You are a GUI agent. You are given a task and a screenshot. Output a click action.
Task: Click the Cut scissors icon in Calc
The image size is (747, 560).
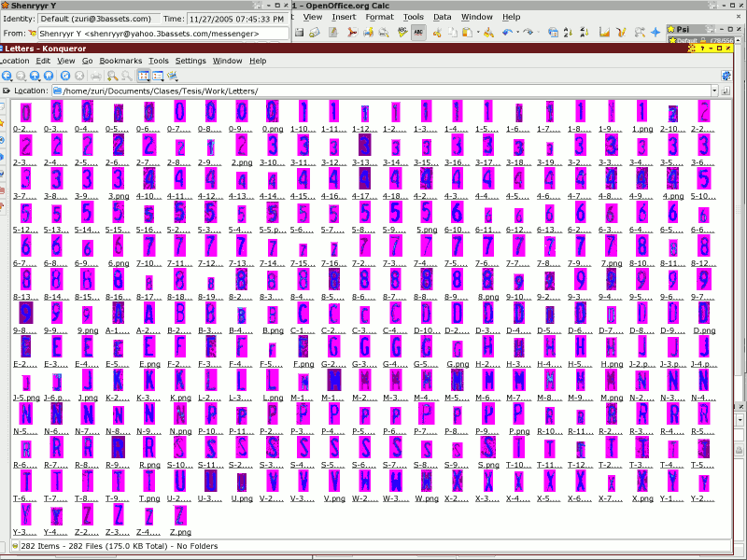[438, 32]
